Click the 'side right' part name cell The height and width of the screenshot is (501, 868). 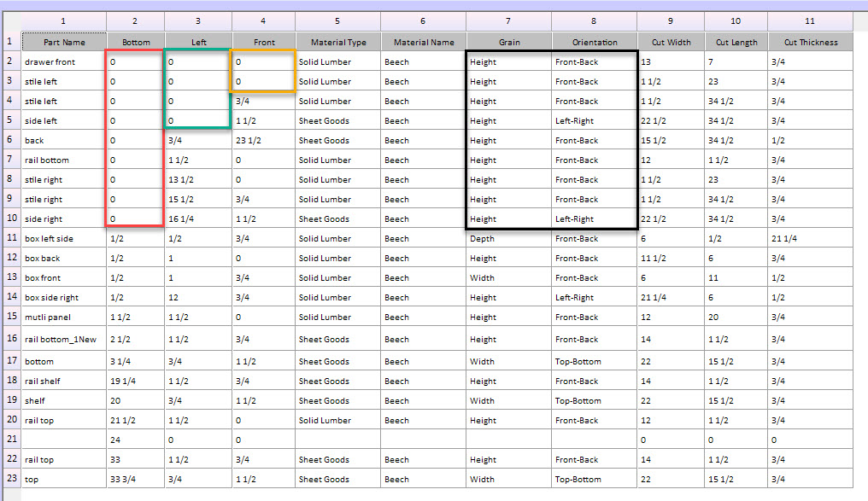click(64, 219)
